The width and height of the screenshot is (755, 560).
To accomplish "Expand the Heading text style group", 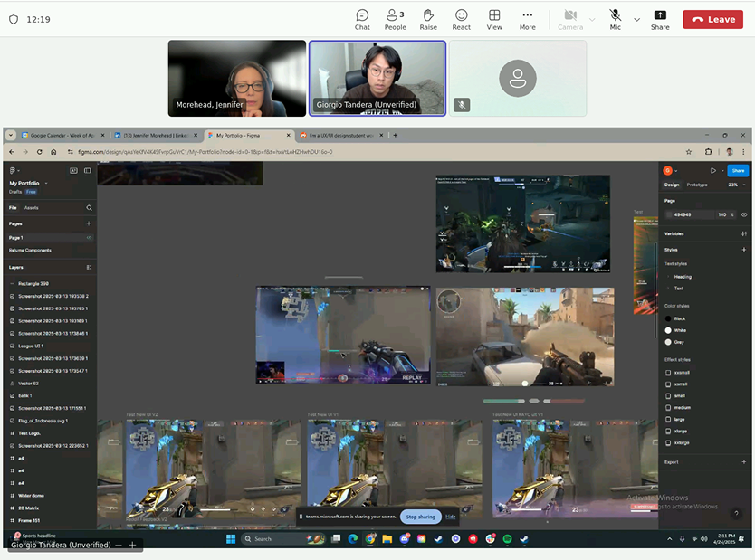I will (x=668, y=277).
